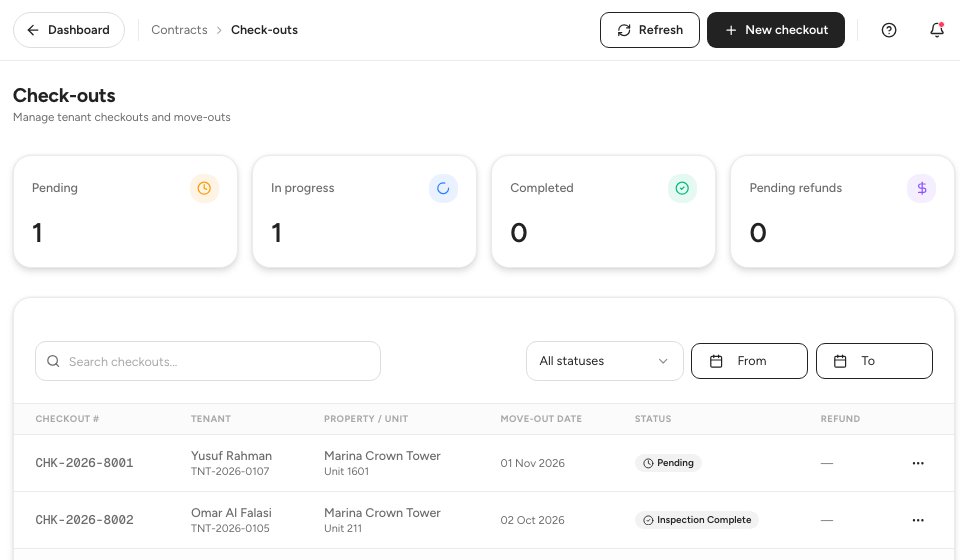Screen dimensions: 960x560
Task: Click the TENANT column header
Action: [x=211, y=419]
